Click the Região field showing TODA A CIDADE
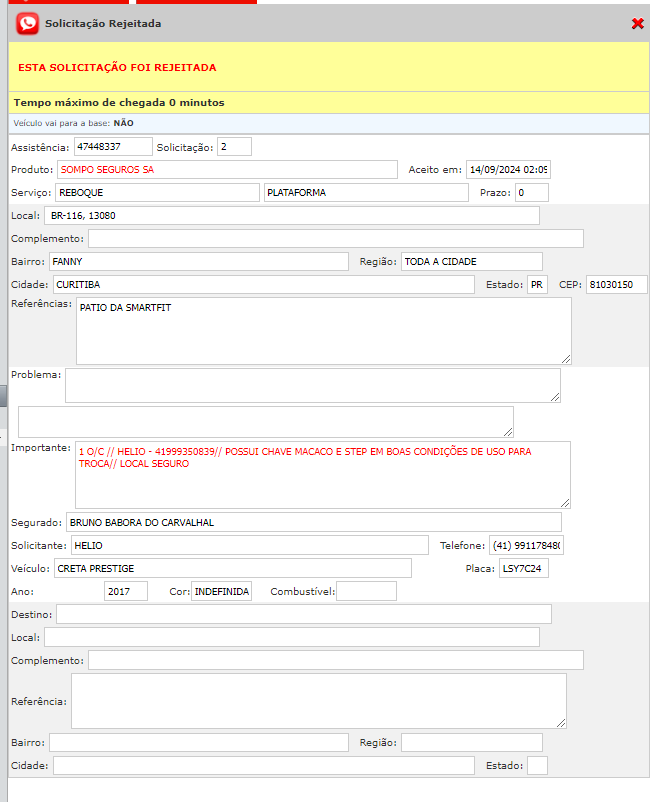Viewport: 652px width, 802px height. [x=471, y=261]
